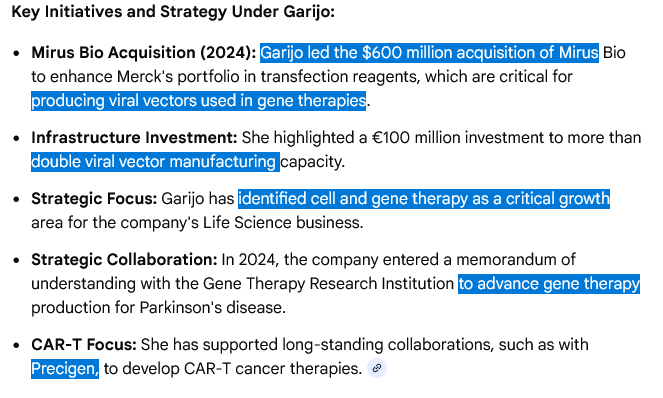Click the bold label "CAR-T Focus:"
This screenshot has width=663, height=398.
pos(84,345)
